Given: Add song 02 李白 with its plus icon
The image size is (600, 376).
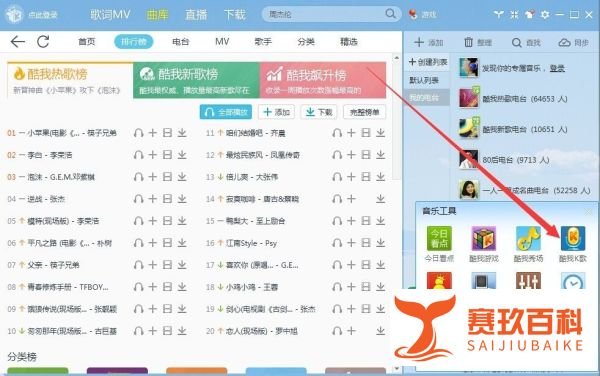Looking at the screenshot, I should (x=153, y=155).
